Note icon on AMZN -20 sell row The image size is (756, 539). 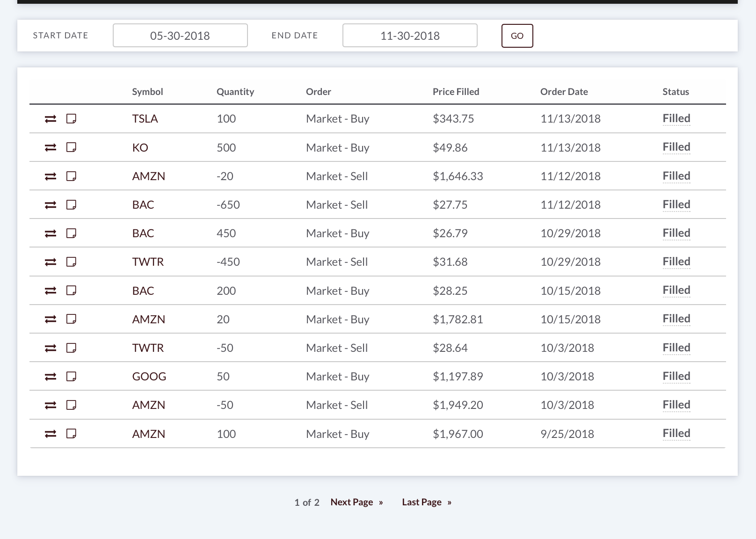pos(71,176)
